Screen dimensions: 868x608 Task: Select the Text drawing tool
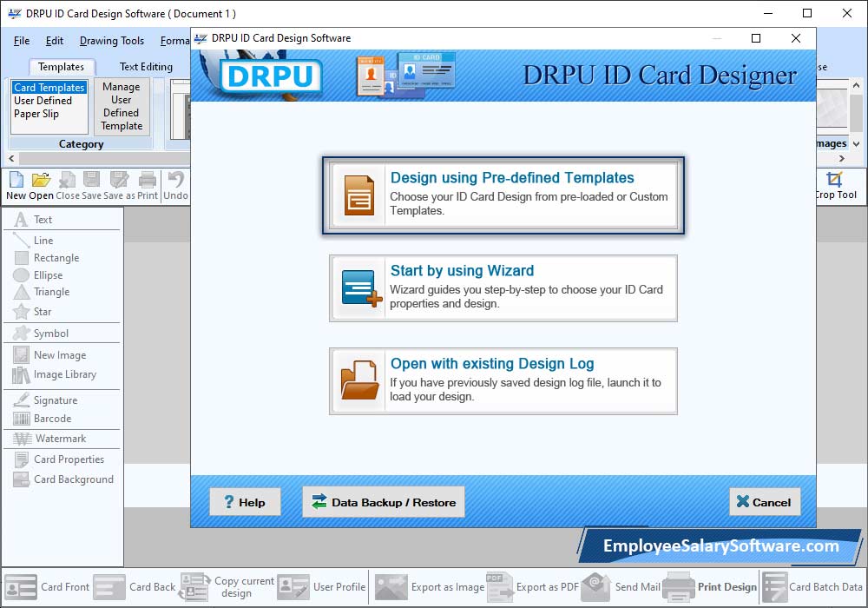(x=34, y=219)
